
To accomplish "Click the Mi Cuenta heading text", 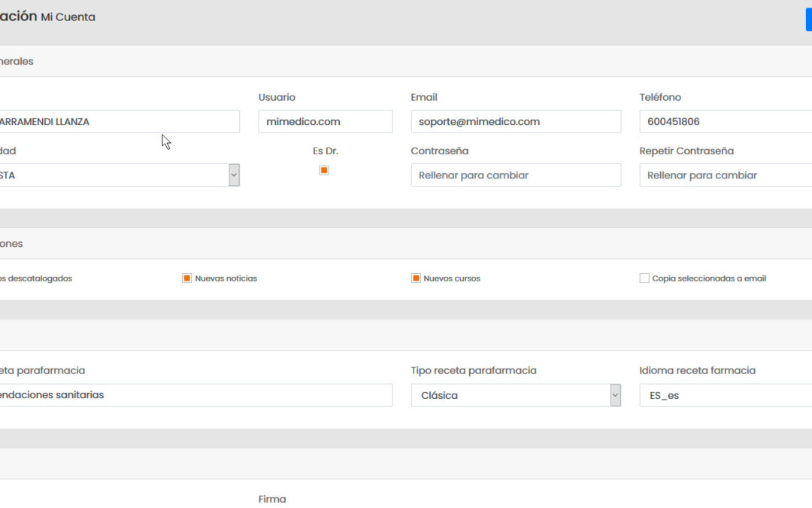I will [68, 17].
